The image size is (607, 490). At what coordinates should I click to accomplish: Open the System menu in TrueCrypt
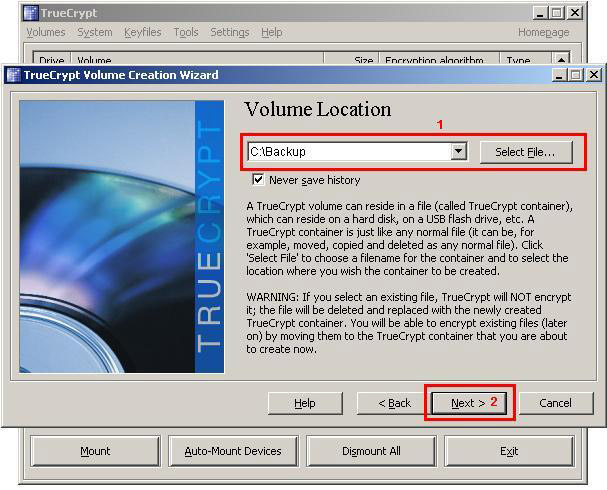click(x=95, y=33)
